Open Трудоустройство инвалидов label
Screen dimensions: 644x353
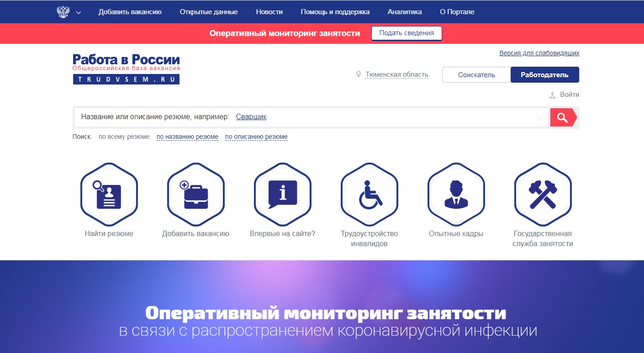tap(370, 238)
